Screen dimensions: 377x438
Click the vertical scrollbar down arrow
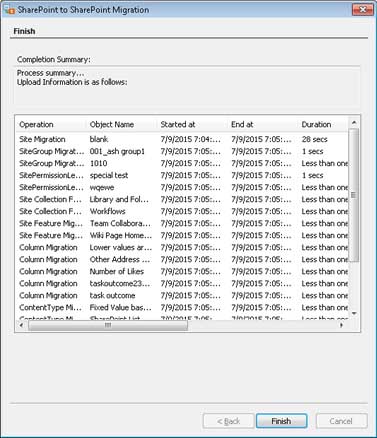(354, 313)
